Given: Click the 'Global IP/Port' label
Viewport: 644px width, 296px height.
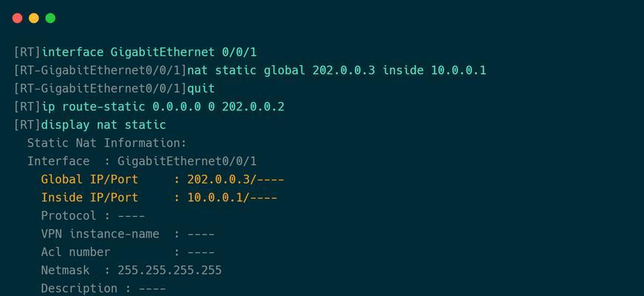Looking at the screenshot, I should 89,179.
